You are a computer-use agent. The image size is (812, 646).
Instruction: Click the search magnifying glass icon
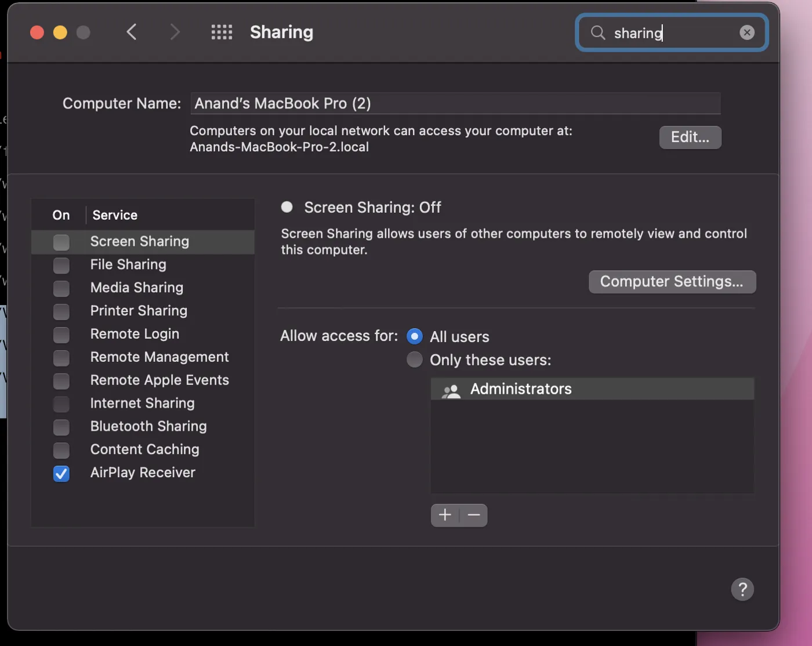(598, 32)
